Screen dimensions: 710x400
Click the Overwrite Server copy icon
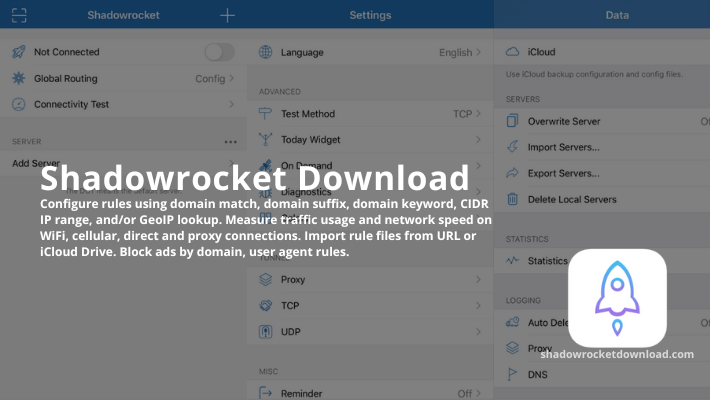[512, 121]
